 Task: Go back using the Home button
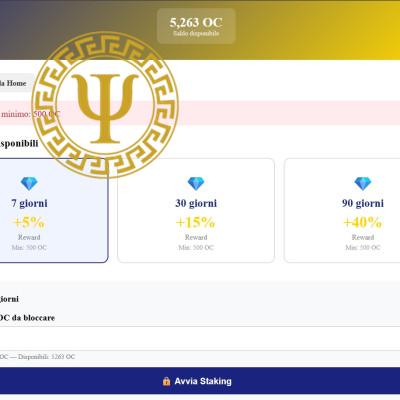pos(17,83)
